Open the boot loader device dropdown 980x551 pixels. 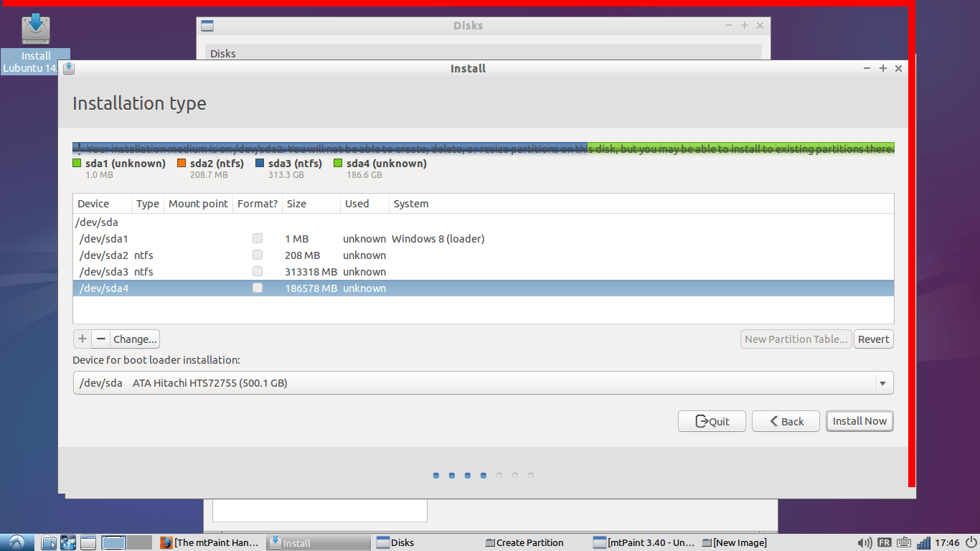(x=883, y=382)
